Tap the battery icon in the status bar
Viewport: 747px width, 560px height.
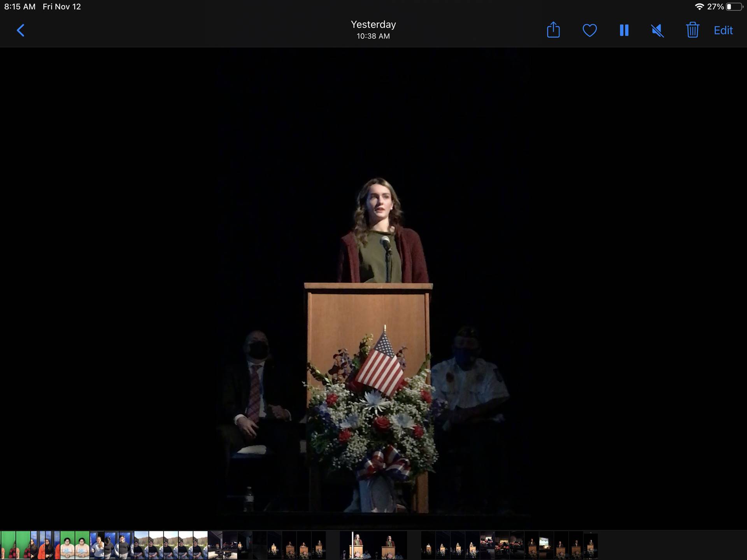pyautogui.click(x=735, y=7)
